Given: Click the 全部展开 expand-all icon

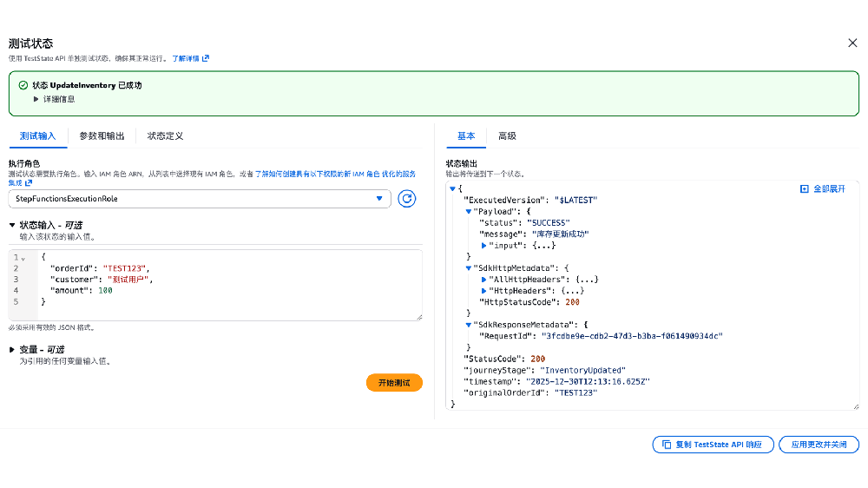Looking at the screenshot, I should [x=804, y=188].
